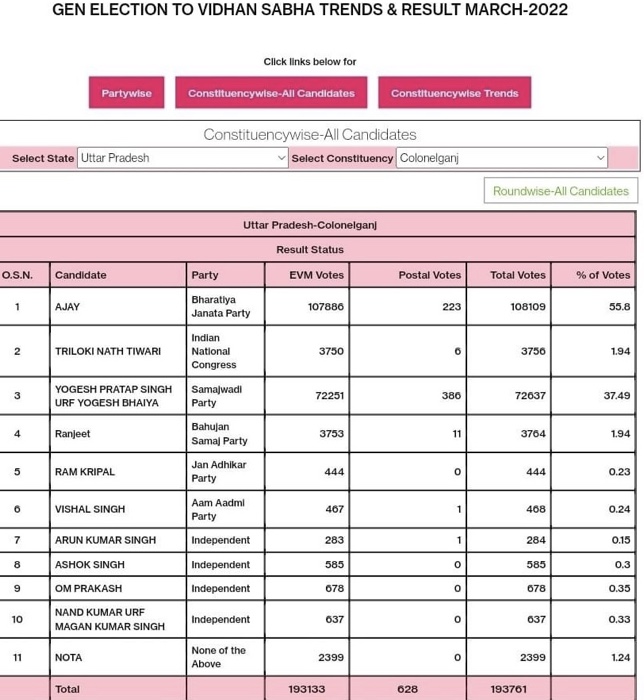
Task: Select candidate ASHOK SINGH
Action: pyautogui.click(x=90, y=564)
